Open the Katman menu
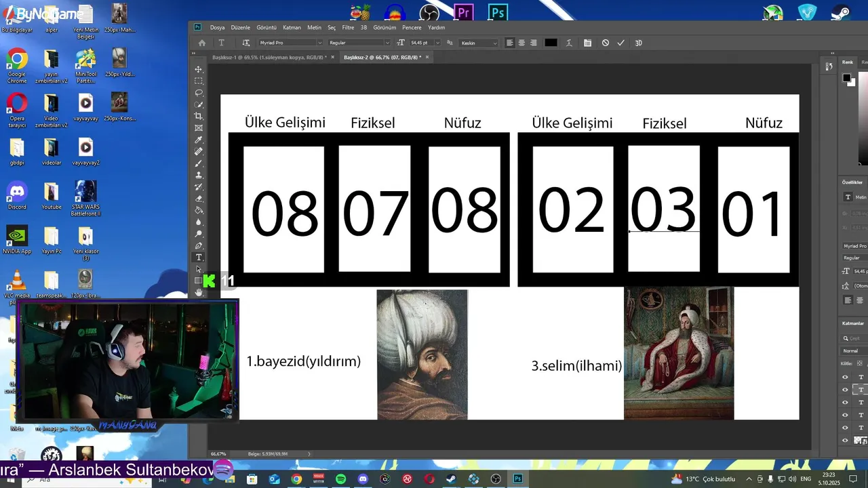 pyautogui.click(x=292, y=28)
